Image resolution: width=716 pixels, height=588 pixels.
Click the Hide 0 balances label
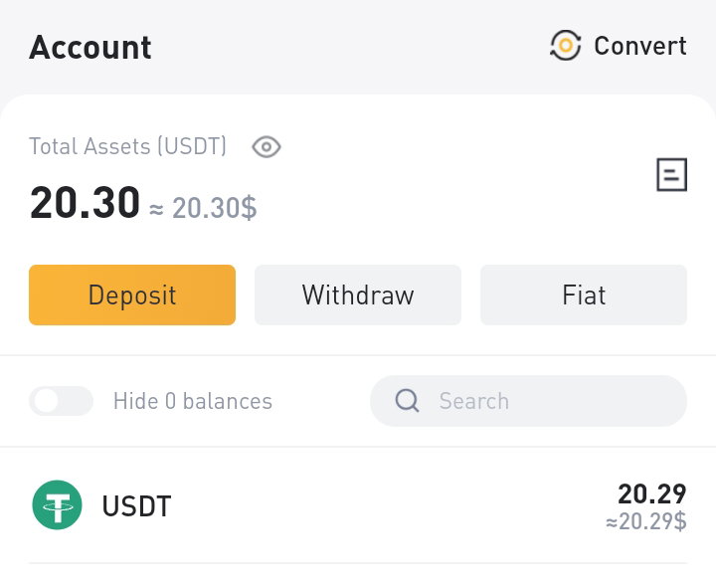point(193,401)
